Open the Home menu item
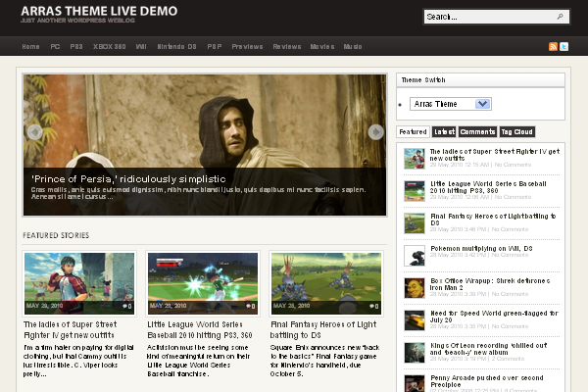Image resolution: width=588 pixels, height=392 pixels. pos(30,46)
